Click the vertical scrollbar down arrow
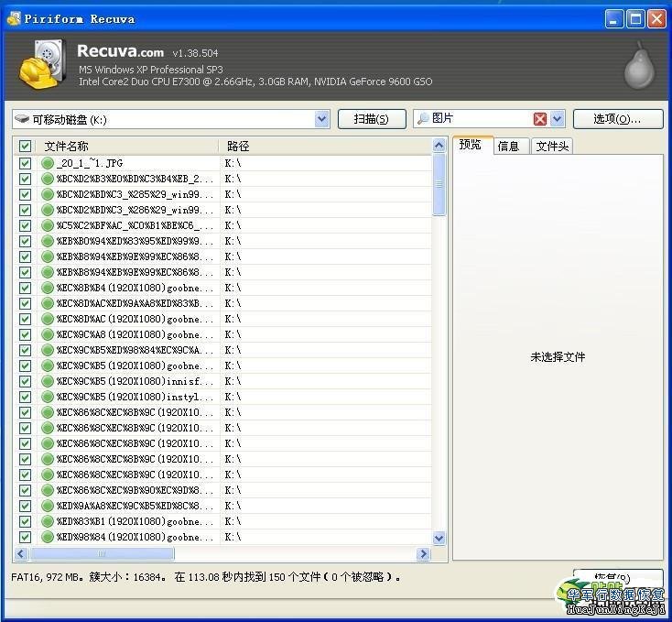 439,538
